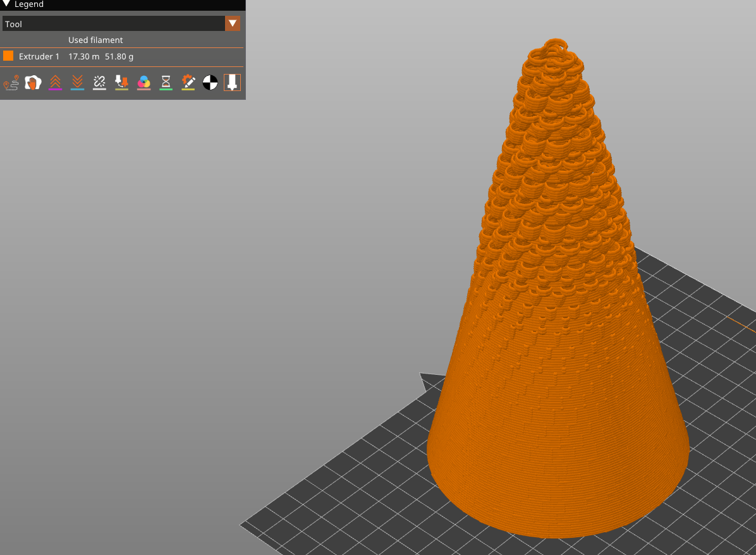The image size is (756, 555).
Task: Click the Extruder 1 label
Action: [x=39, y=56]
